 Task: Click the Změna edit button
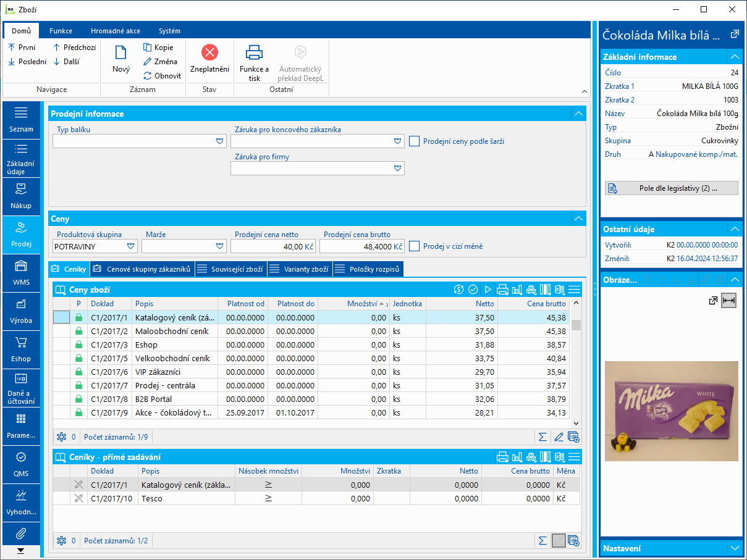click(160, 62)
